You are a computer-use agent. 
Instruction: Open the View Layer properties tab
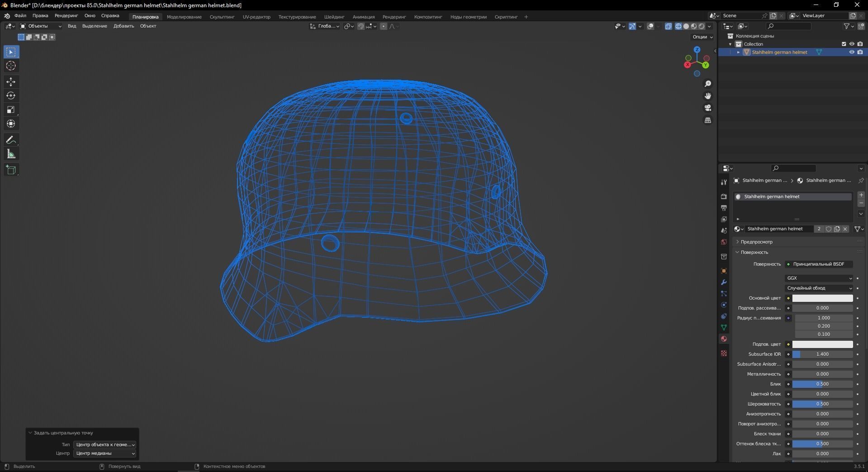(x=724, y=219)
